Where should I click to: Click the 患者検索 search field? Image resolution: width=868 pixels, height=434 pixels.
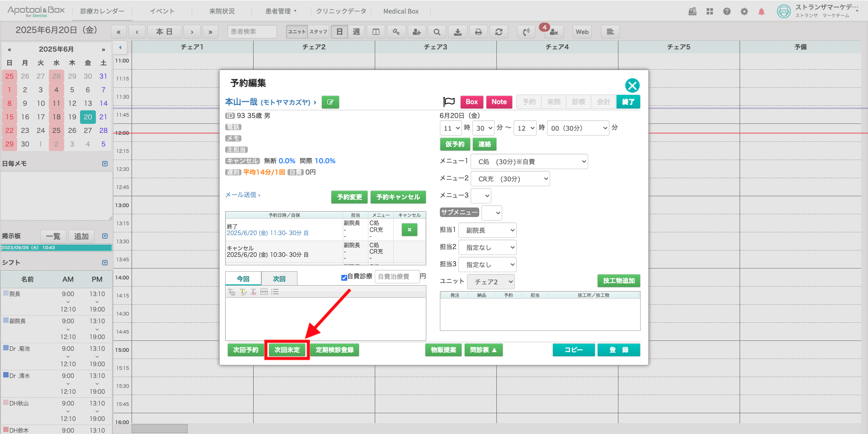(252, 32)
